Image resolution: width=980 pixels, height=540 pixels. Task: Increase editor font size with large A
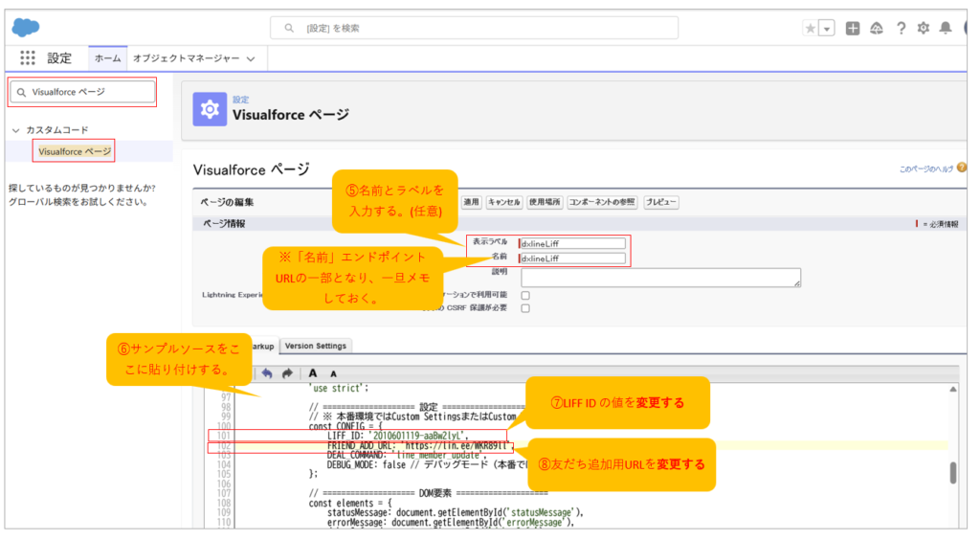coord(313,373)
